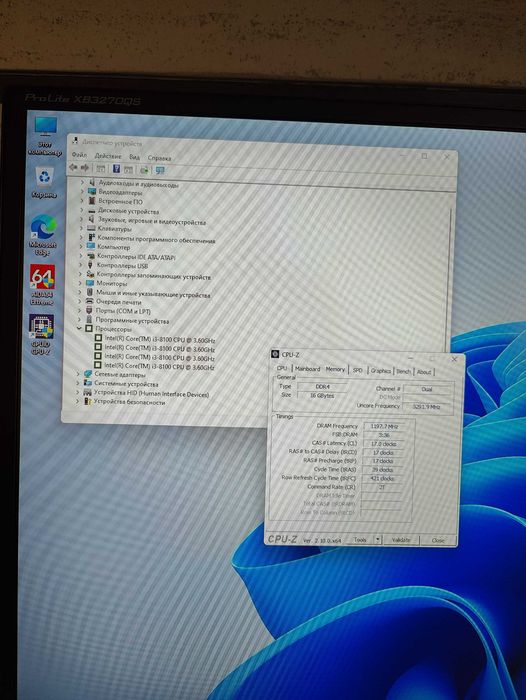This screenshot has width=526, height=700.
Task: Switch to the Bench tab in CPU-Z
Action: coord(403,371)
